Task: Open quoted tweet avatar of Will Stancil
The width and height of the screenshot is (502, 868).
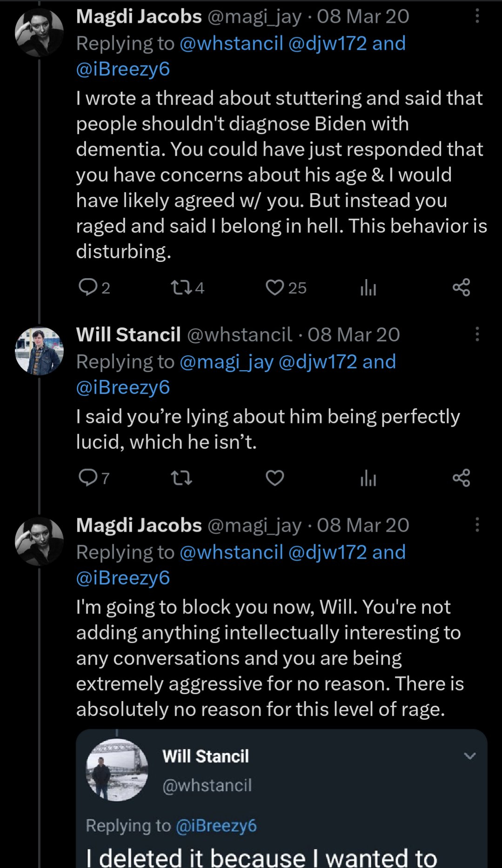Action: pyautogui.click(x=117, y=770)
